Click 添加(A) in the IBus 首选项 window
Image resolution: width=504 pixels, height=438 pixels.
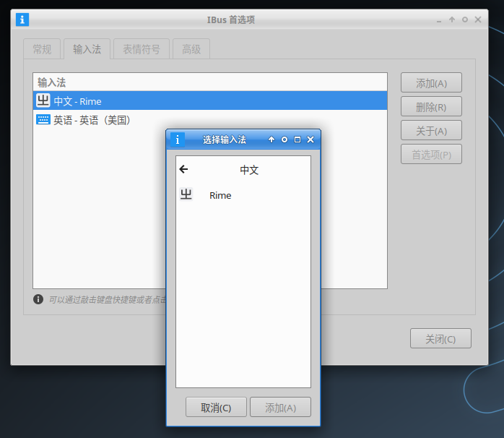point(431,83)
